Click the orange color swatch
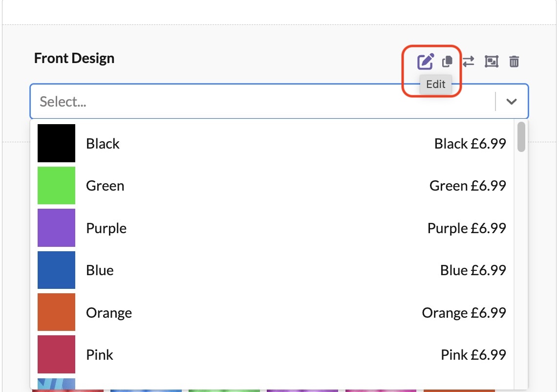 tap(56, 312)
